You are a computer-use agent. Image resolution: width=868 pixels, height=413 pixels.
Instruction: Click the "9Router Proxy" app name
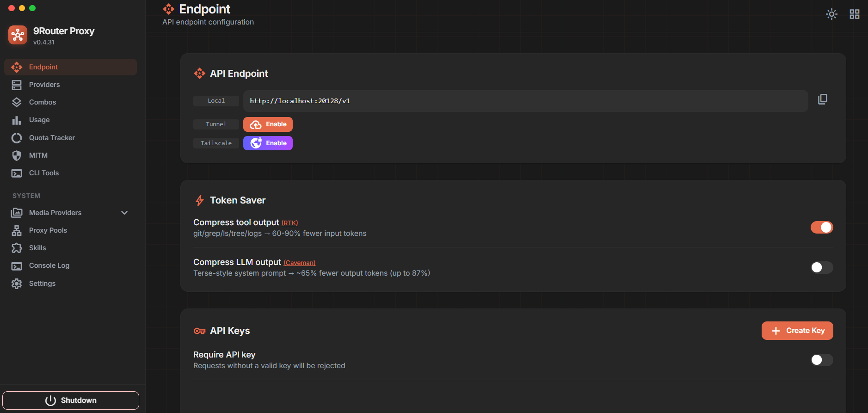(x=64, y=31)
